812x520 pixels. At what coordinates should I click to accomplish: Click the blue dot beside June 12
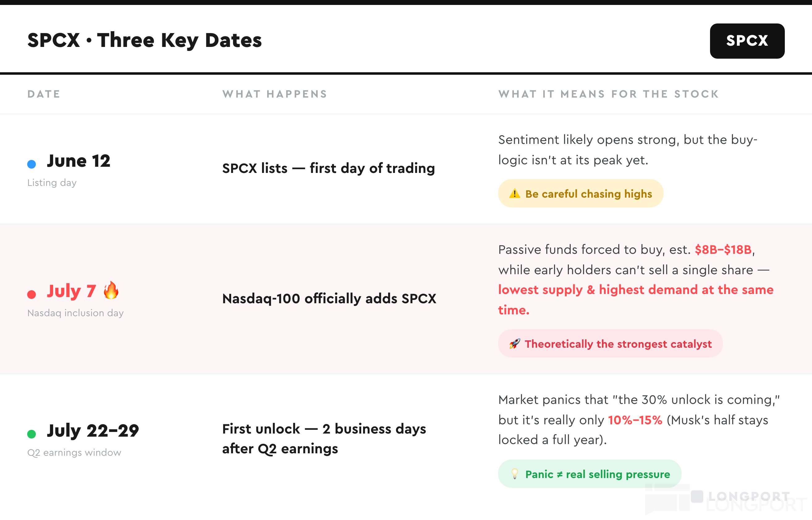32,164
